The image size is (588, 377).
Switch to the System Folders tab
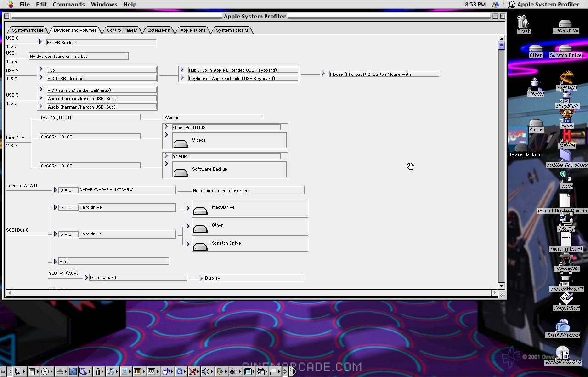pos(232,30)
